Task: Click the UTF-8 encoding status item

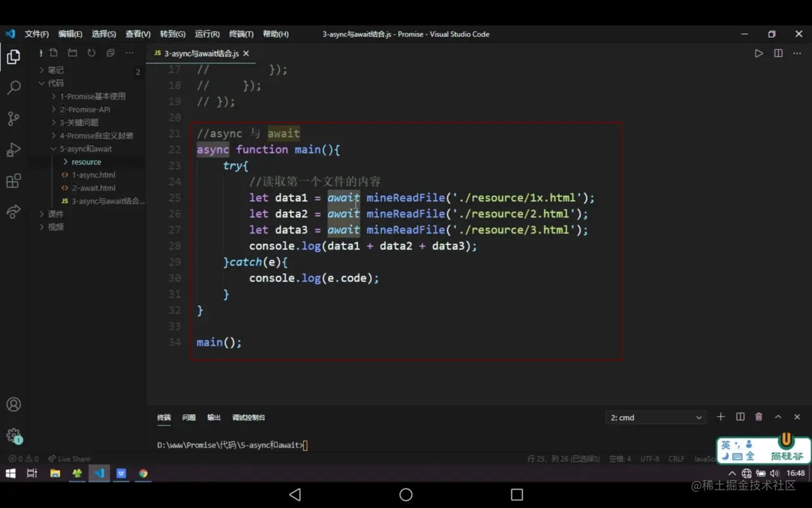Action: point(650,459)
